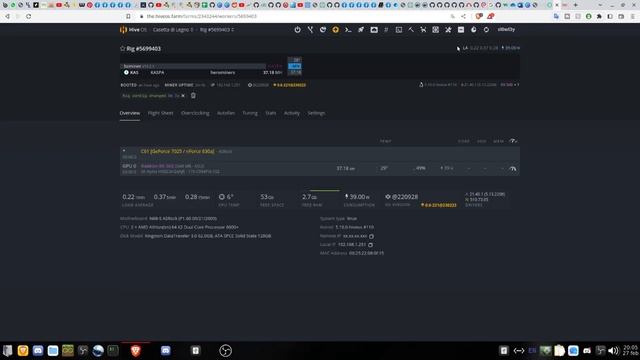The image size is (640, 360).
Task: Open the Settings tab
Action: [316, 113]
